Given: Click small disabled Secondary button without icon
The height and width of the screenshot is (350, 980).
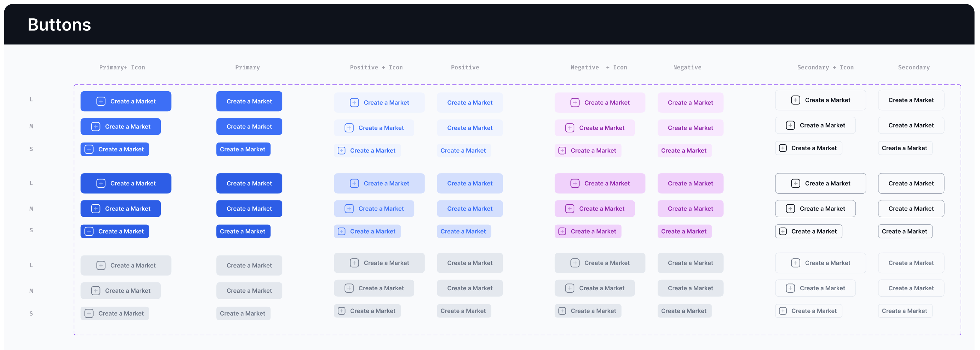Looking at the screenshot, I should (905, 311).
